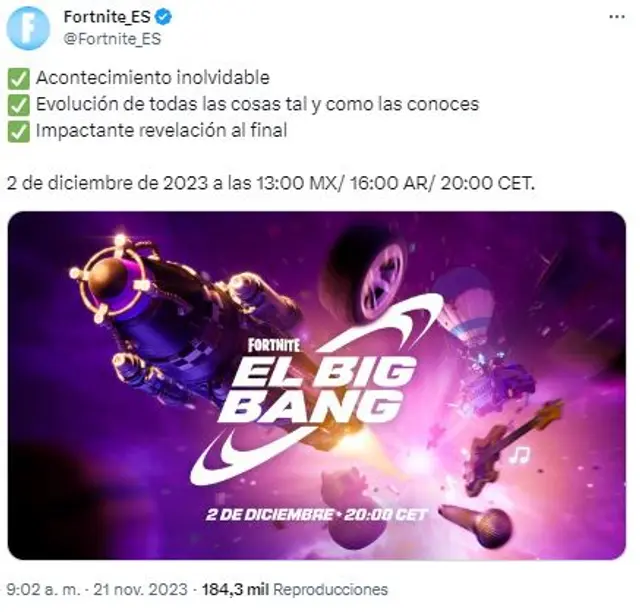Click the Fortnite_ES display name
Screen dimensions: 640x612
107,17
